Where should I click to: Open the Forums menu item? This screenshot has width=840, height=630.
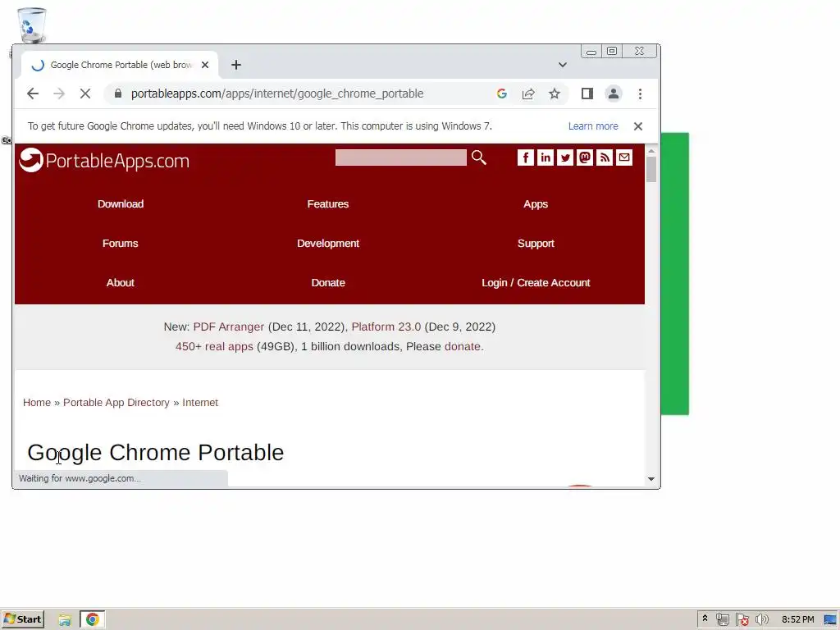(120, 243)
